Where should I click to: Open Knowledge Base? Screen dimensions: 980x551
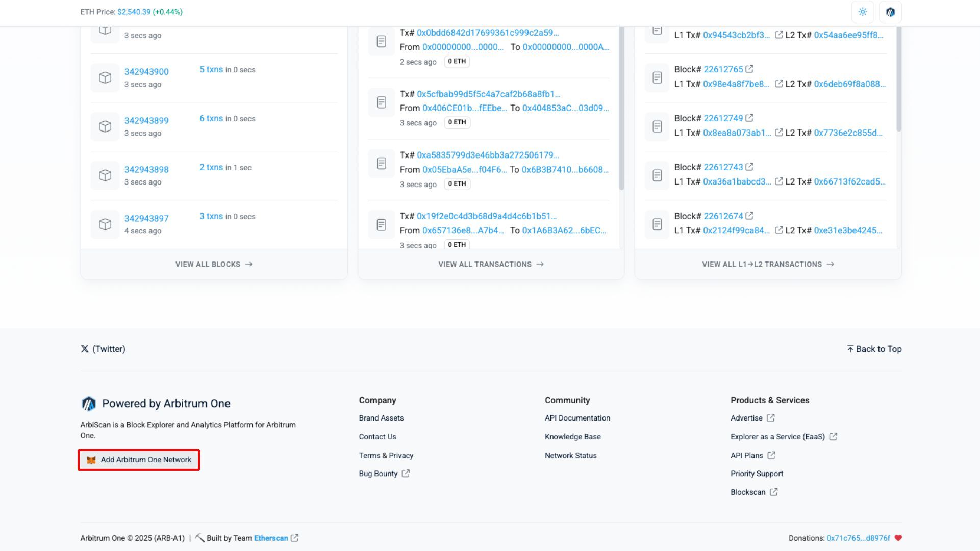click(x=573, y=437)
